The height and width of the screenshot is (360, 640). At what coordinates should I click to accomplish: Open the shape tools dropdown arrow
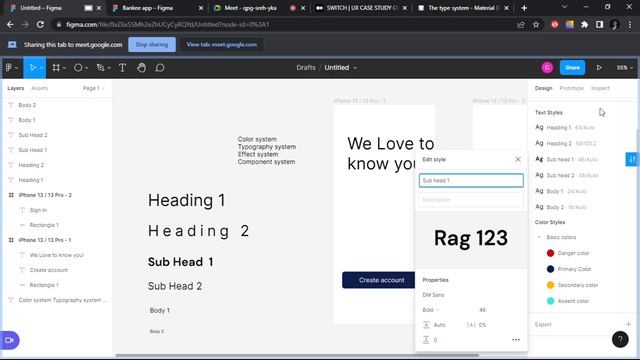87,68
